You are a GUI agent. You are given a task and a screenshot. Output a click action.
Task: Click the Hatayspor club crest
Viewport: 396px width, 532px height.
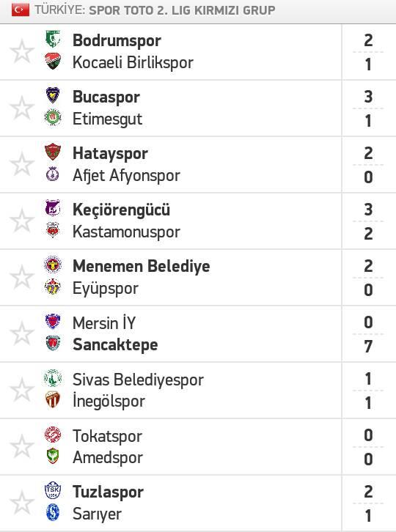coord(53,152)
